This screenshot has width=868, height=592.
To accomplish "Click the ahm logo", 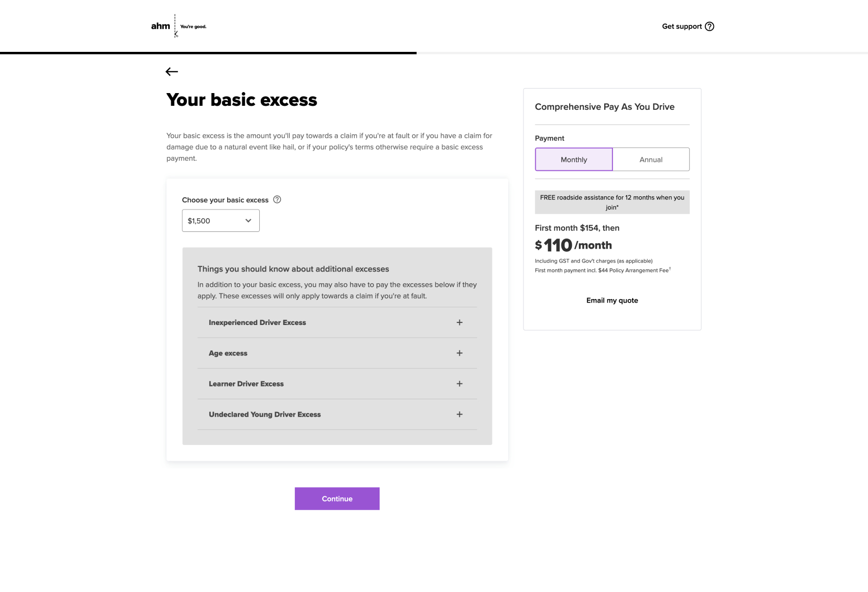I will [161, 26].
